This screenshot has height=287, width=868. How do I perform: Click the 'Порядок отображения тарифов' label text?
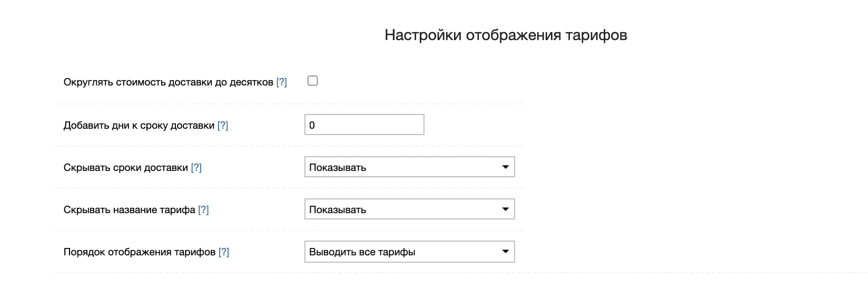(x=140, y=252)
